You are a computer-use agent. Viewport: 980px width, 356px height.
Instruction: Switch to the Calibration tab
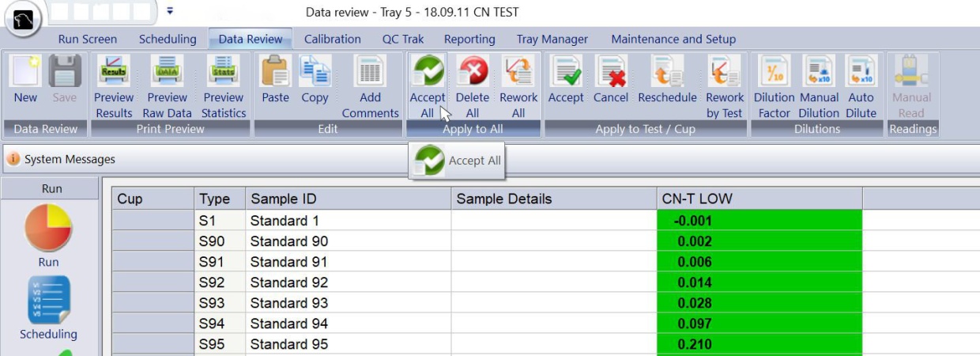click(332, 39)
